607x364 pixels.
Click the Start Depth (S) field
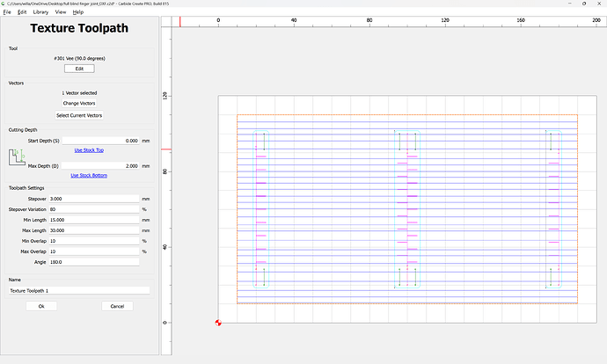(x=100, y=141)
